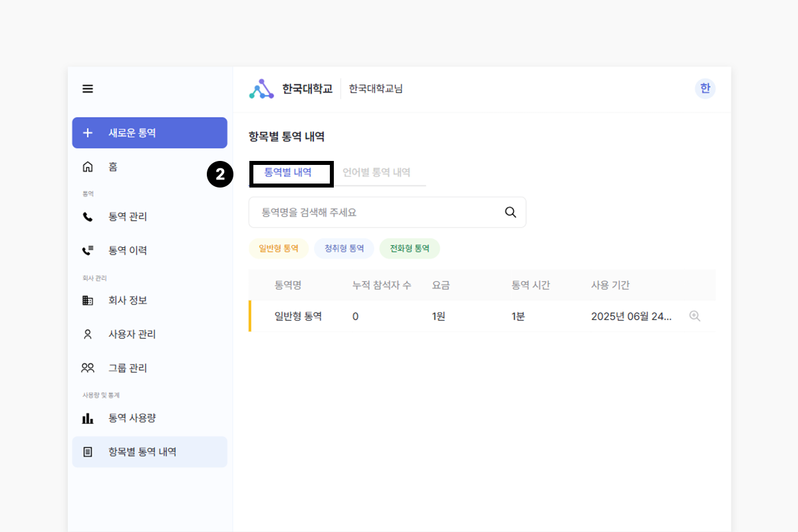Viewport: 798px width, 532px height.
Task: Click the plus icon in 새로운 통역 button
Action: coord(88,133)
